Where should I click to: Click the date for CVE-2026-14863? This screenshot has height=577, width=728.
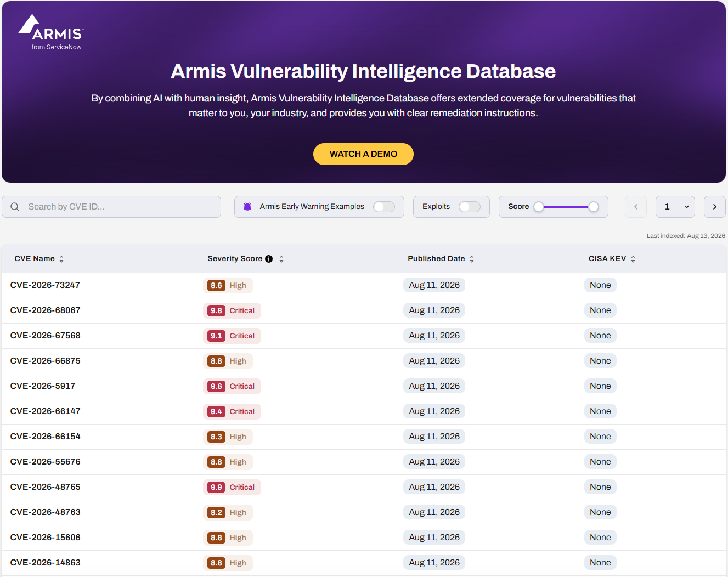(x=434, y=563)
